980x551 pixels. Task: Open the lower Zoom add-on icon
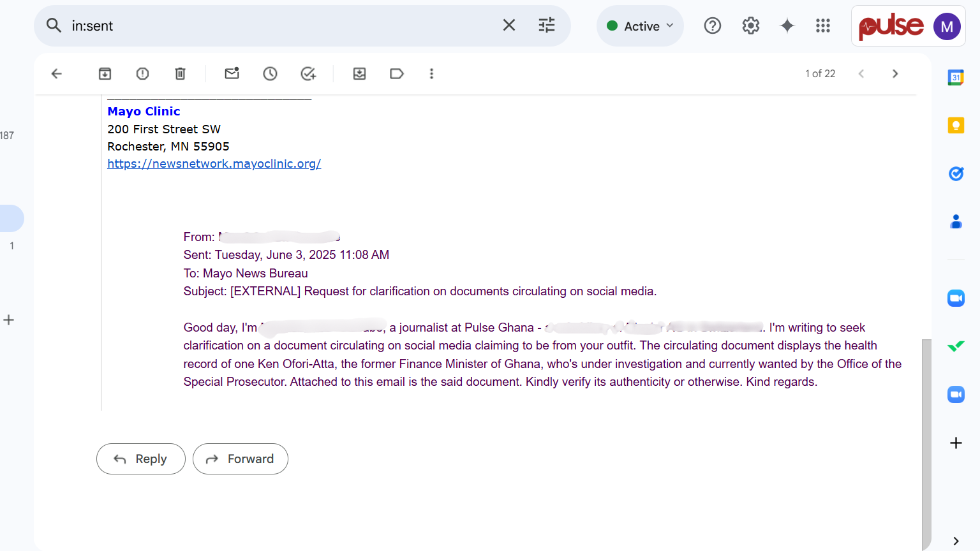[956, 395]
